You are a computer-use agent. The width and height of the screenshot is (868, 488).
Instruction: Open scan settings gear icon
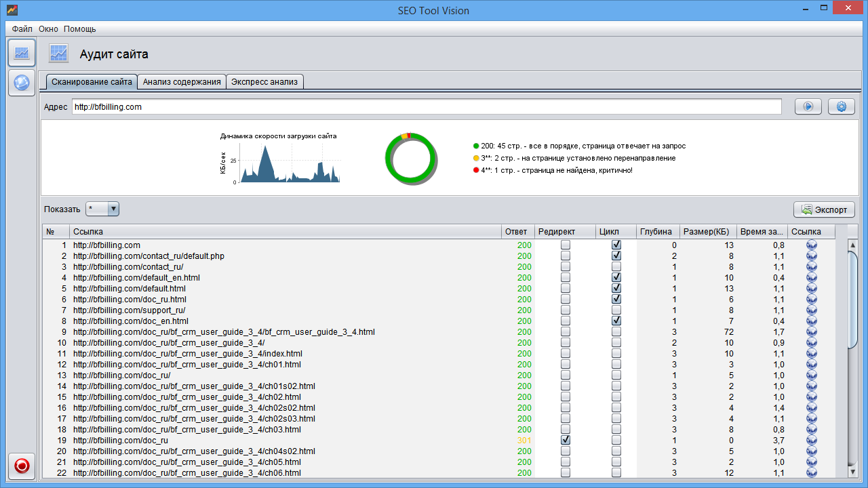click(x=842, y=106)
